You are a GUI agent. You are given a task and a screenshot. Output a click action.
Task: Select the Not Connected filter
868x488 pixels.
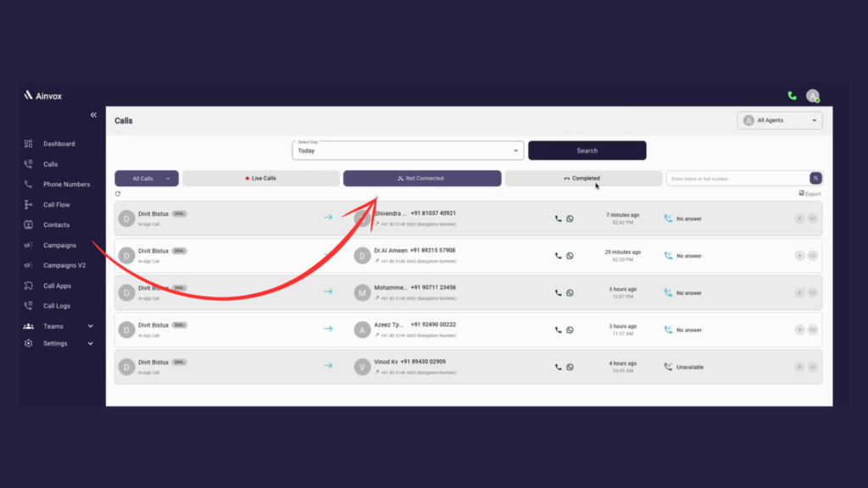click(x=421, y=178)
